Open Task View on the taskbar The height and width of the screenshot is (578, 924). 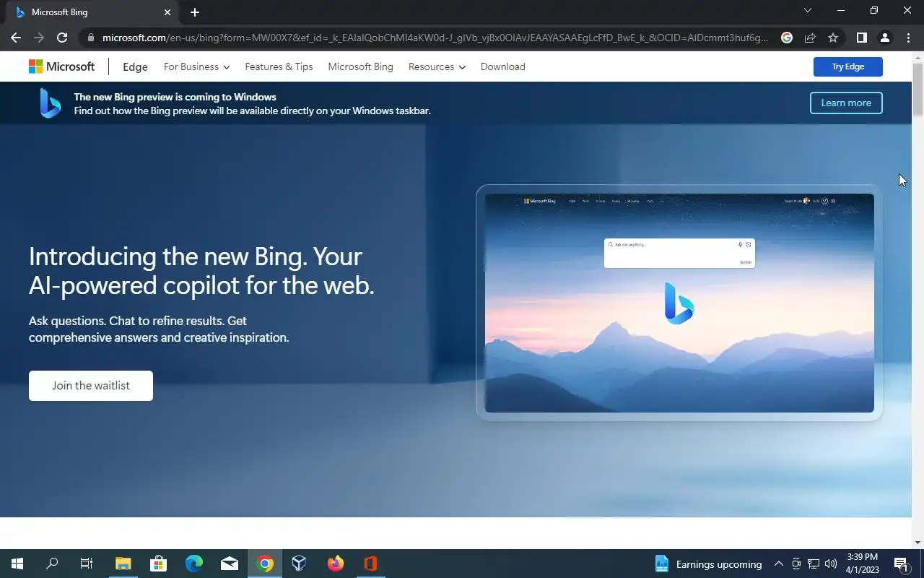click(x=87, y=564)
